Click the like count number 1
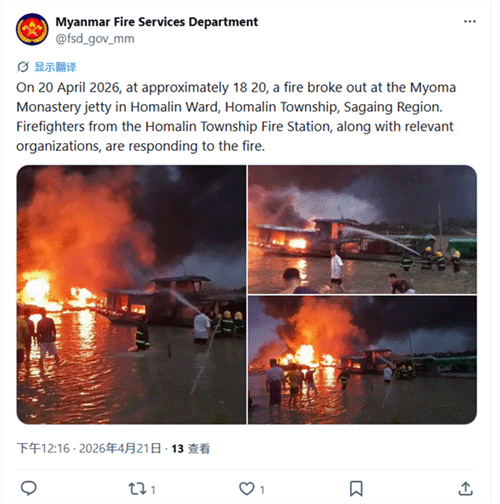The width and height of the screenshot is (500, 504). pyautogui.click(x=262, y=490)
